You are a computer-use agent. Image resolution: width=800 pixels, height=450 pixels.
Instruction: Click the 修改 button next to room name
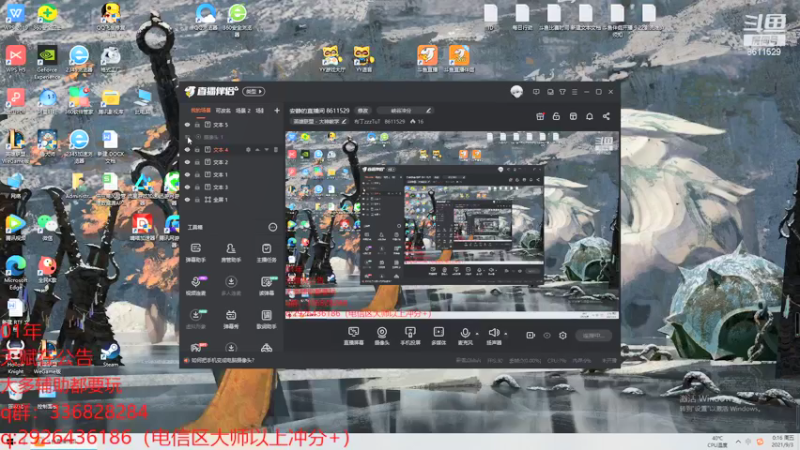pyautogui.click(x=363, y=110)
